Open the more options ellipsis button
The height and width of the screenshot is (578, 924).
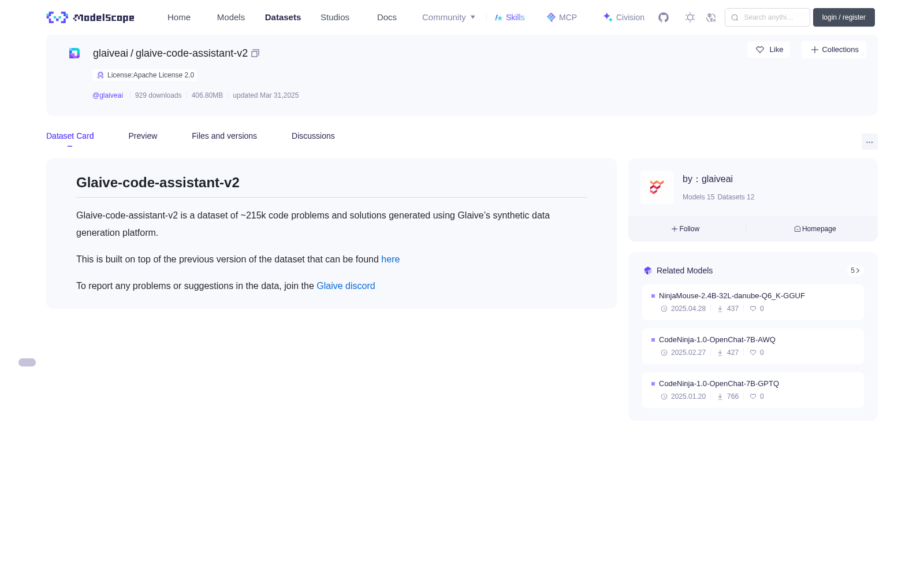pos(869,142)
